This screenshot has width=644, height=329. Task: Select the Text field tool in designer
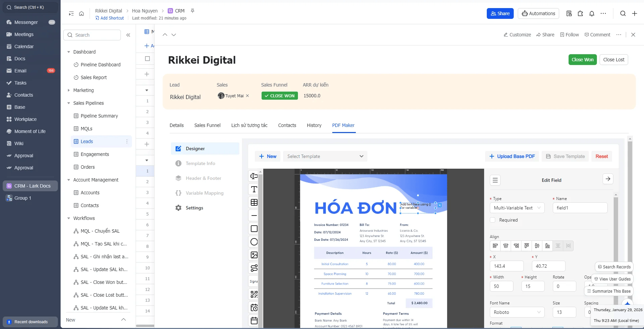coord(254,189)
